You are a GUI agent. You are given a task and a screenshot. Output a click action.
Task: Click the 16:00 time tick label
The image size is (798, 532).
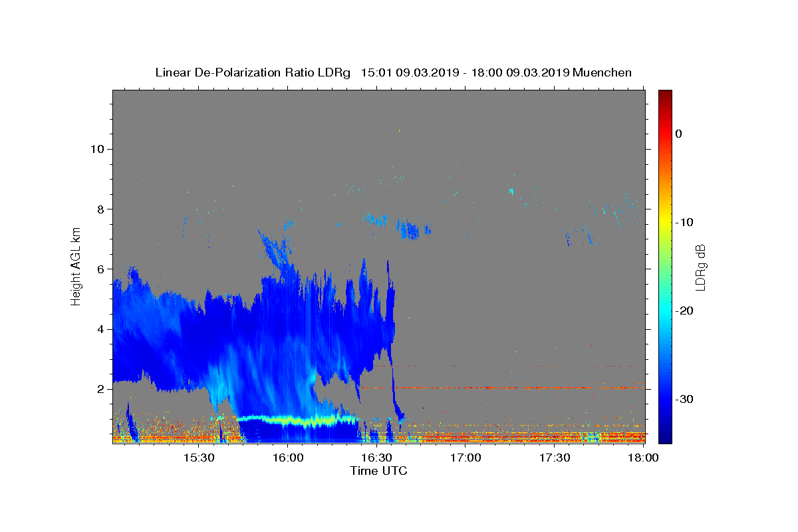(287, 458)
